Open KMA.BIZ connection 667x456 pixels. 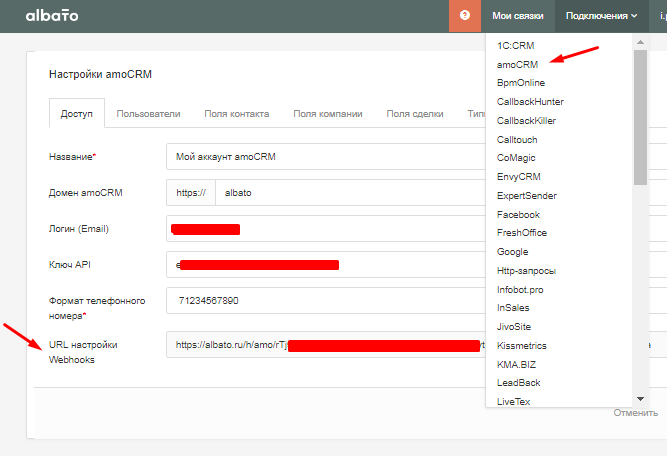pos(516,365)
